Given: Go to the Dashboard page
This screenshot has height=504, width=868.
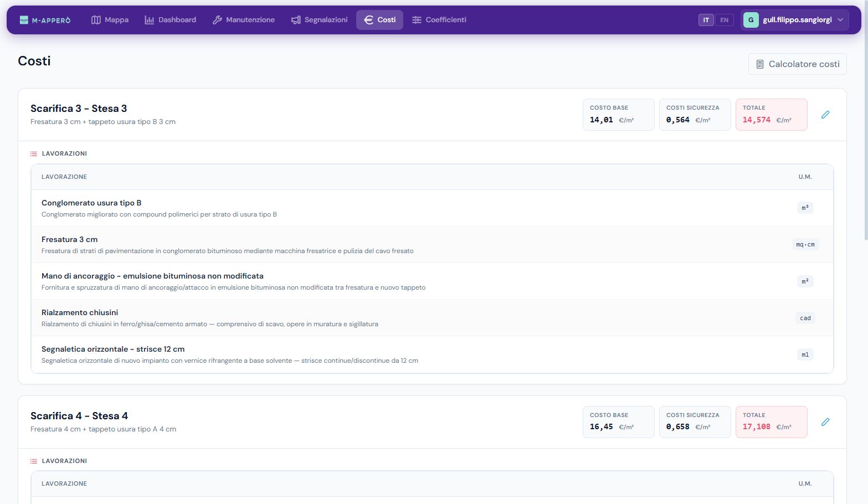Looking at the screenshot, I should (171, 20).
